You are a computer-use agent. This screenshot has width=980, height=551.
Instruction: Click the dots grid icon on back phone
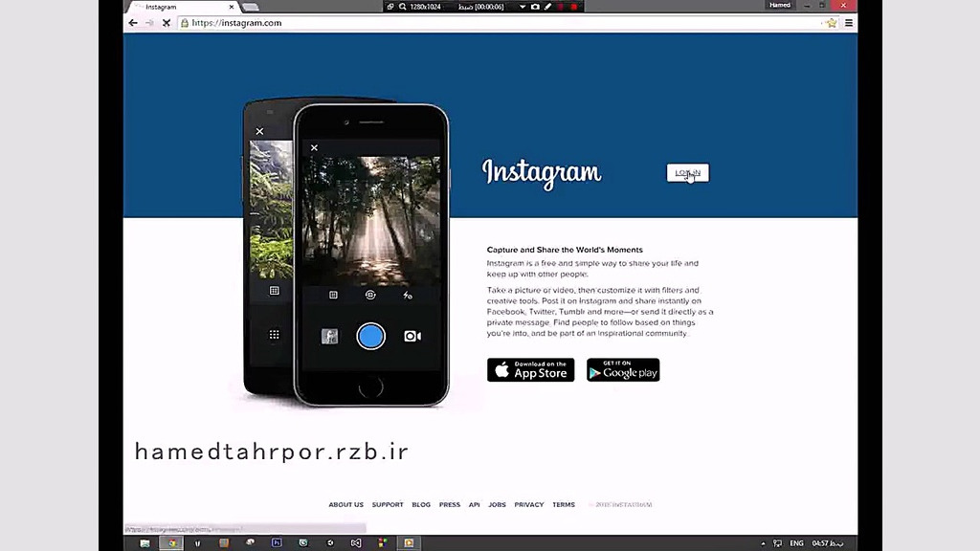pos(274,335)
